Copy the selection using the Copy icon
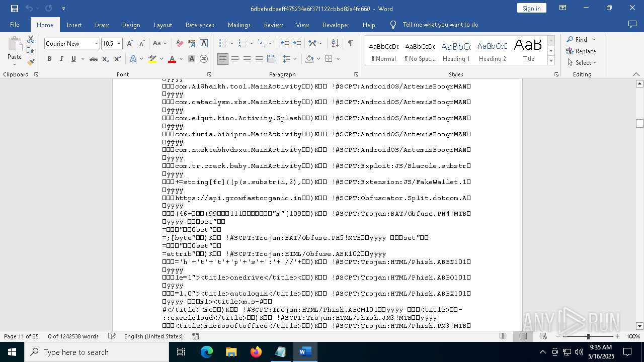 (31, 51)
